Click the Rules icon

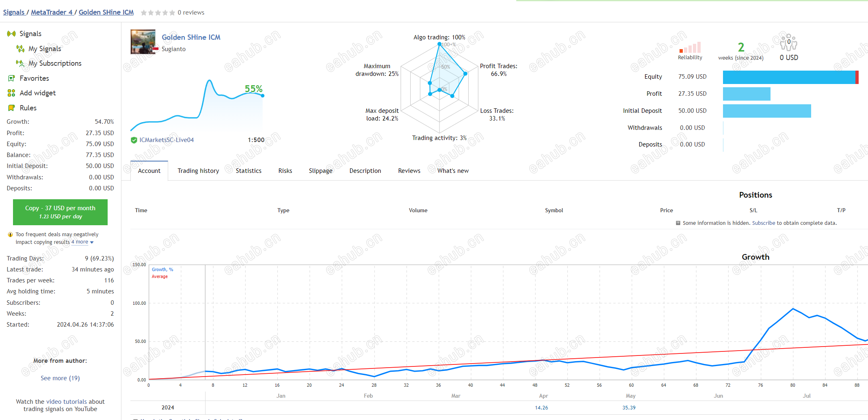(11, 108)
